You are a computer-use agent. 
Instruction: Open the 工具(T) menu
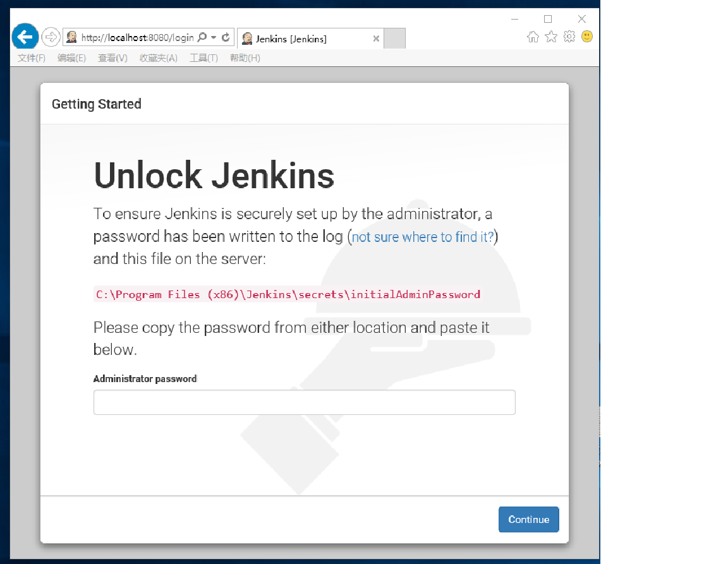tap(203, 58)
